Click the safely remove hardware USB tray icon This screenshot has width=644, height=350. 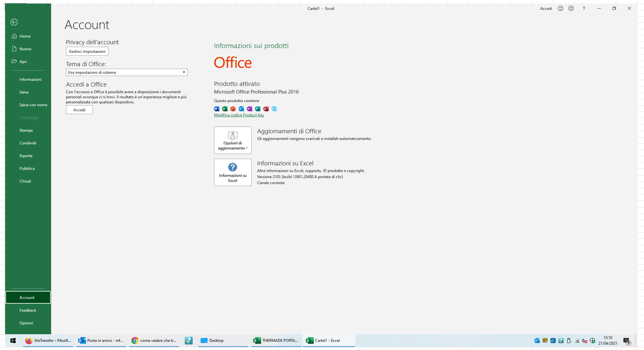[569, 341]
